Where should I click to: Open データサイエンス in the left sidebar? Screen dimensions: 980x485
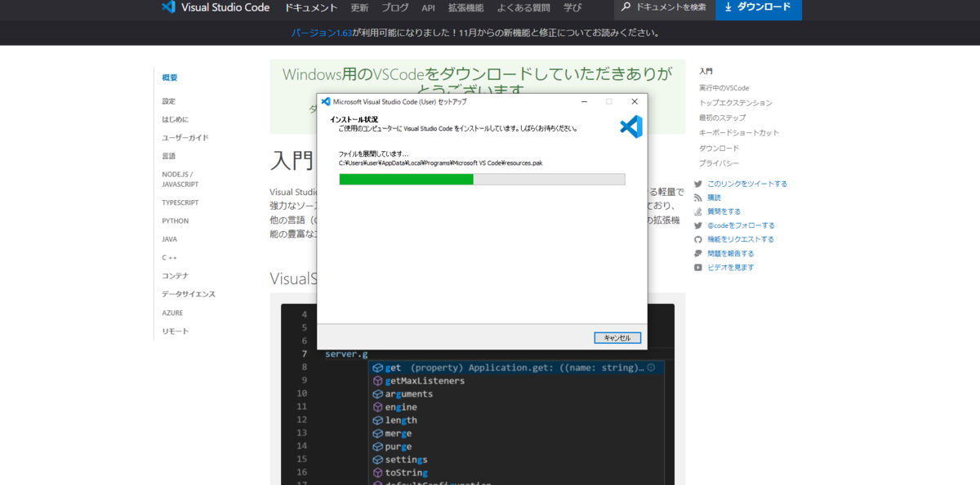[x=189, y=294]
